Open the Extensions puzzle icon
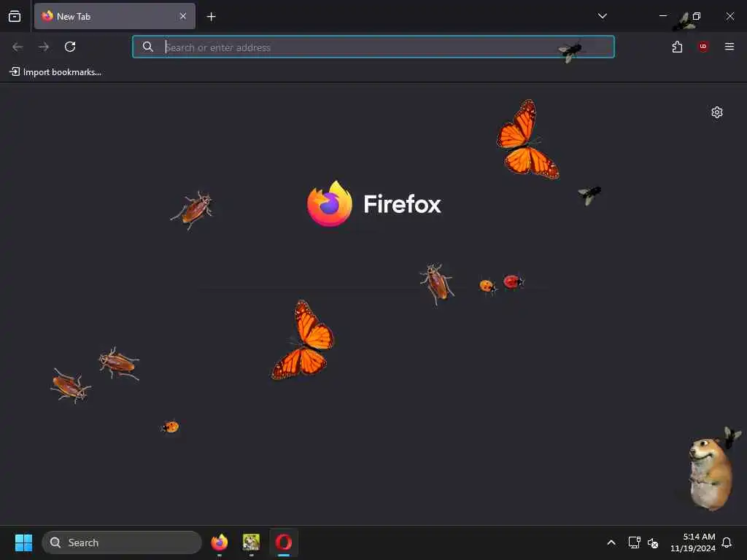This screenshot has width=747, height=560. coord(677,47)
